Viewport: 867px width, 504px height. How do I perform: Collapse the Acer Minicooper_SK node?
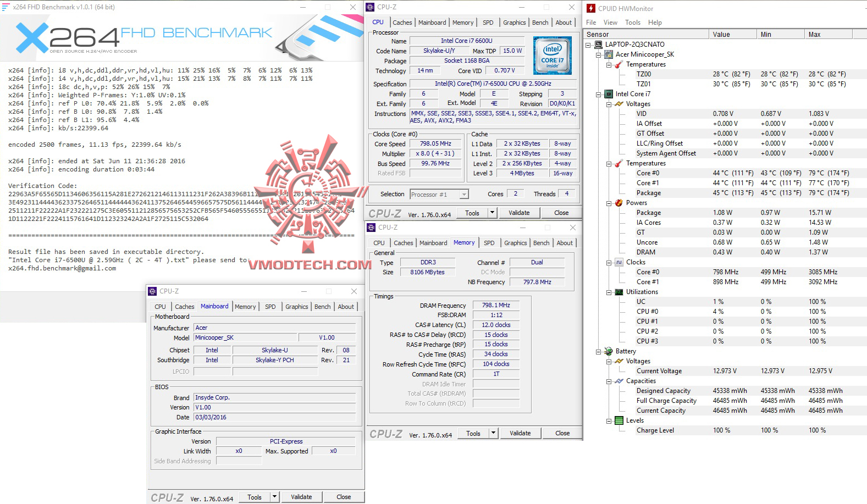coord(599,54)
